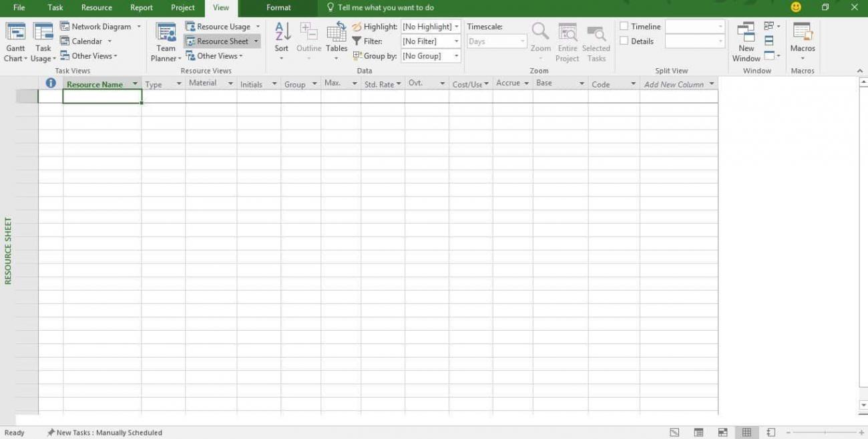
Task: Enable the Timeline checkbox
Action: pyautogui.click(x=624, y=26)
